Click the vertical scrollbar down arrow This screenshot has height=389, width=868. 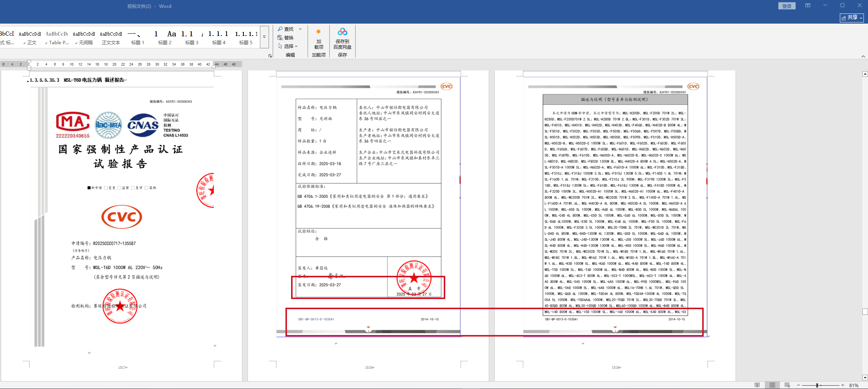865,378
